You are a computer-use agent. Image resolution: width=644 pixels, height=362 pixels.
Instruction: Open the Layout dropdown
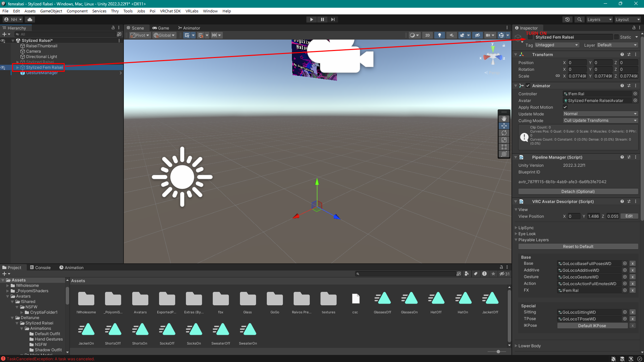coord(627,19)
